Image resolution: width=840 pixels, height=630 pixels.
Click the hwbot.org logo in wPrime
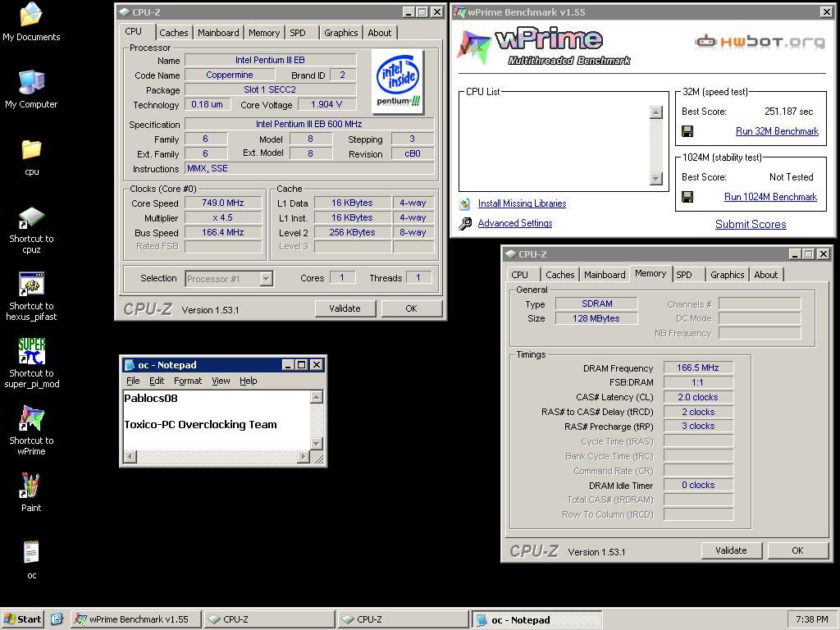(760, 41)
